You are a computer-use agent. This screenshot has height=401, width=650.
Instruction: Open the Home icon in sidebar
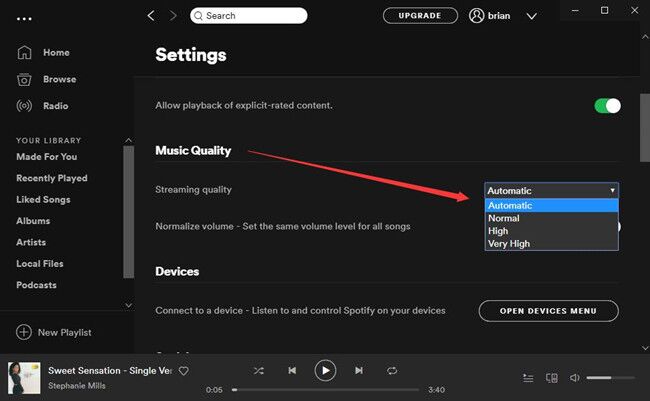[x=24, y=53]
